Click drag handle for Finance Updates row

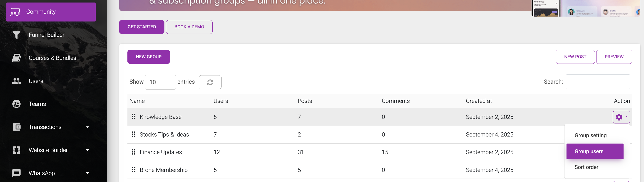coord(134,152)
